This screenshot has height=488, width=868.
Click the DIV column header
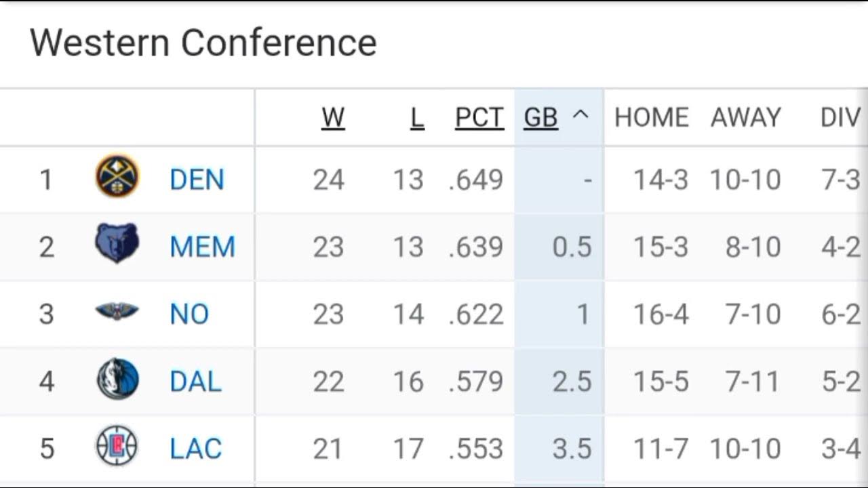[840, 118]
